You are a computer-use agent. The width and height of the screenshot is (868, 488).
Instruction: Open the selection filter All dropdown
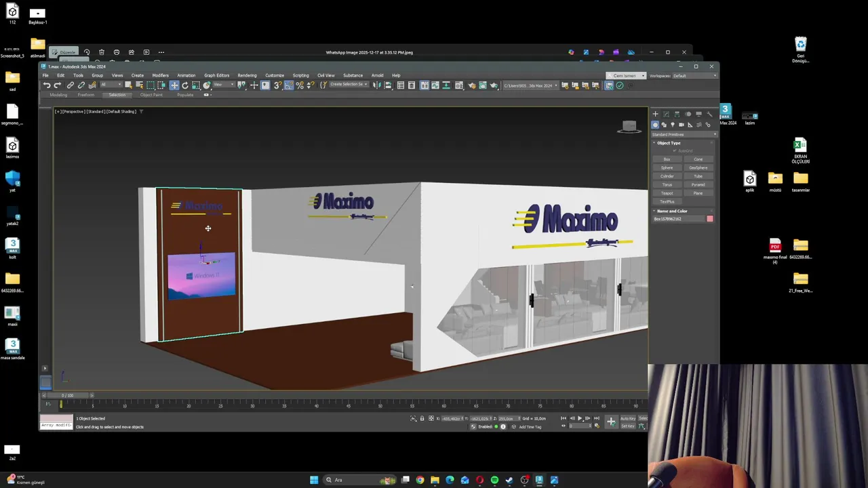pyautogui.click(x=111, y=85)
